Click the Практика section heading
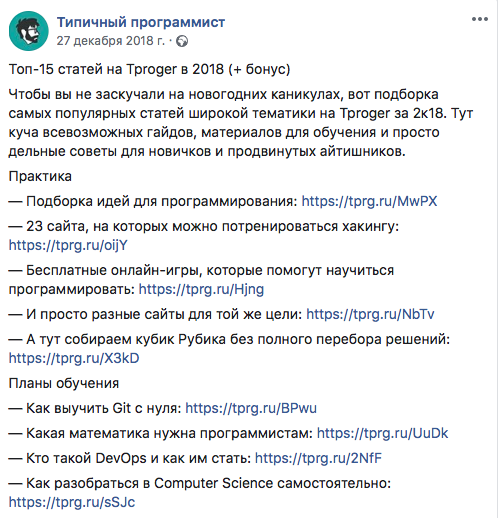Screen dimensions: 498x518 click(x=40, y=176)
